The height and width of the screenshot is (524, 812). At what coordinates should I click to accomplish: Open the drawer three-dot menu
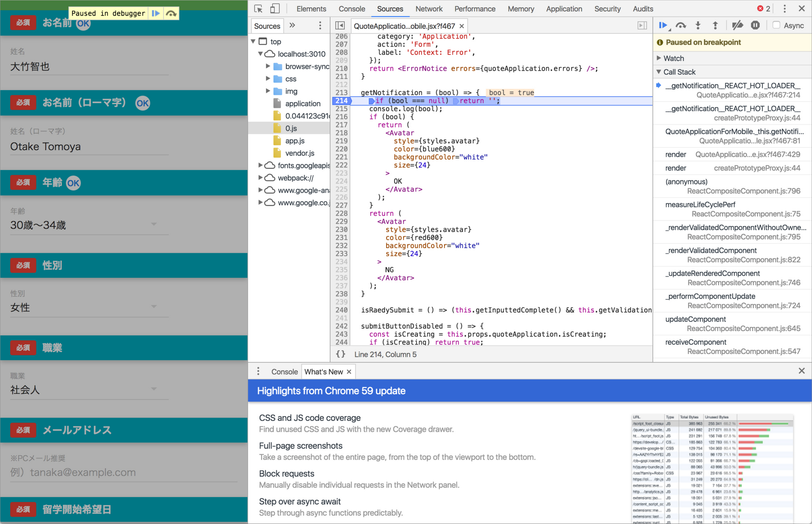point(258,371)
